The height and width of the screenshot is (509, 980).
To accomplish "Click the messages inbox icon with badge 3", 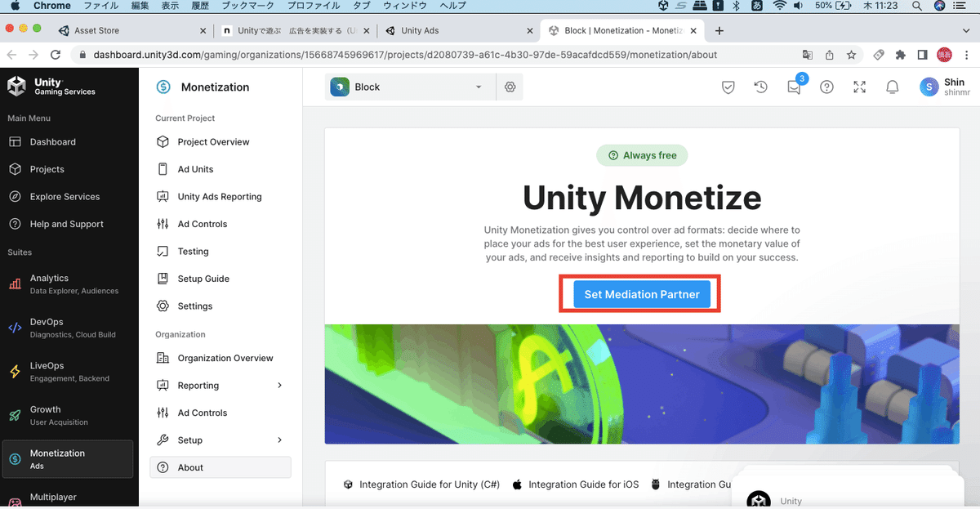I will pyautogui.click(x=794, y=87).
